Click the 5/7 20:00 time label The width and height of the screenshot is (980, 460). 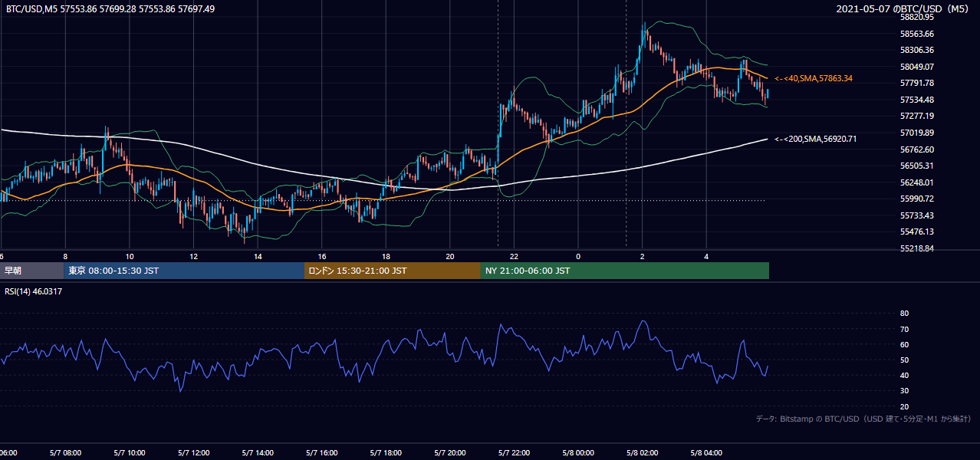[450, 453]
